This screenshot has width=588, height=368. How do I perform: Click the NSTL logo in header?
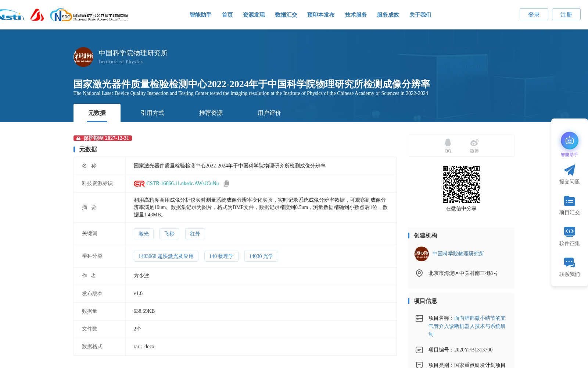(12, 15)
